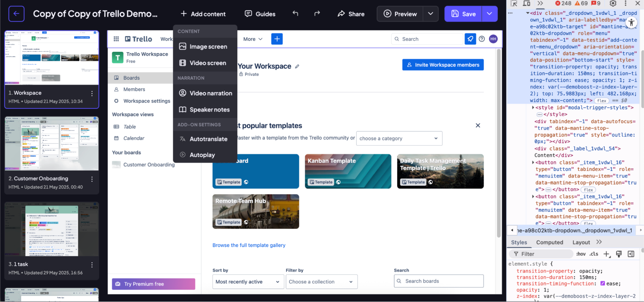Open the Save options dropdown arrow
644x302 pixels.
(x=490, y=14)
